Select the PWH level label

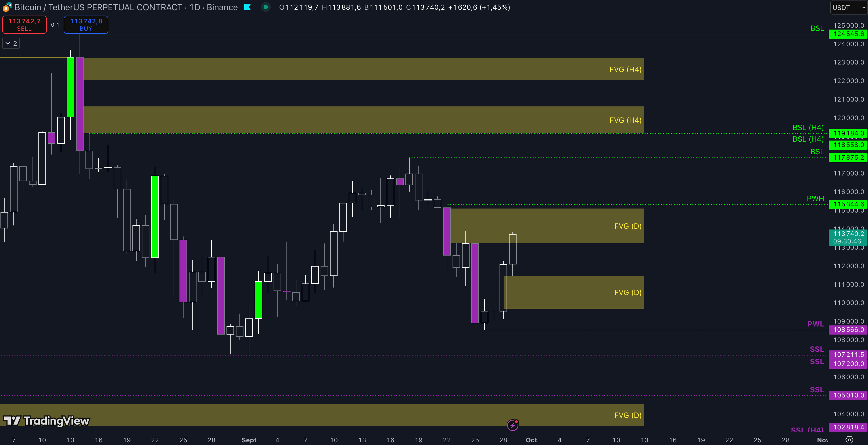tap(815, 198)
